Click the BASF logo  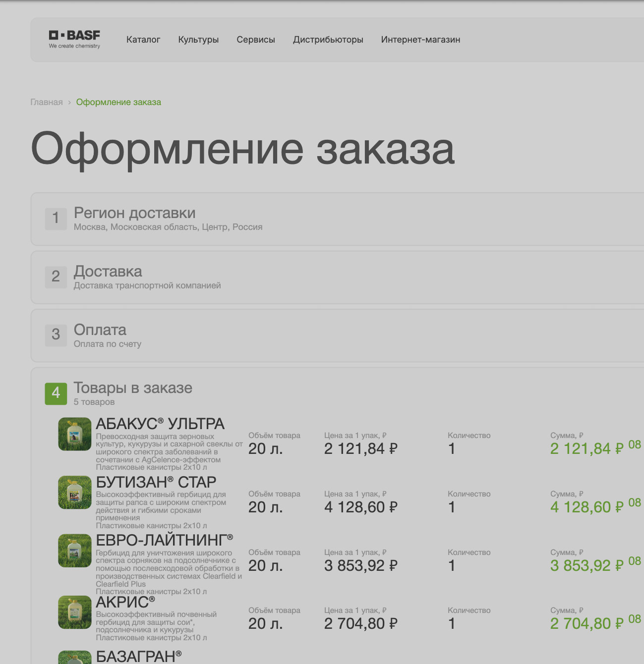pos(74,39)
